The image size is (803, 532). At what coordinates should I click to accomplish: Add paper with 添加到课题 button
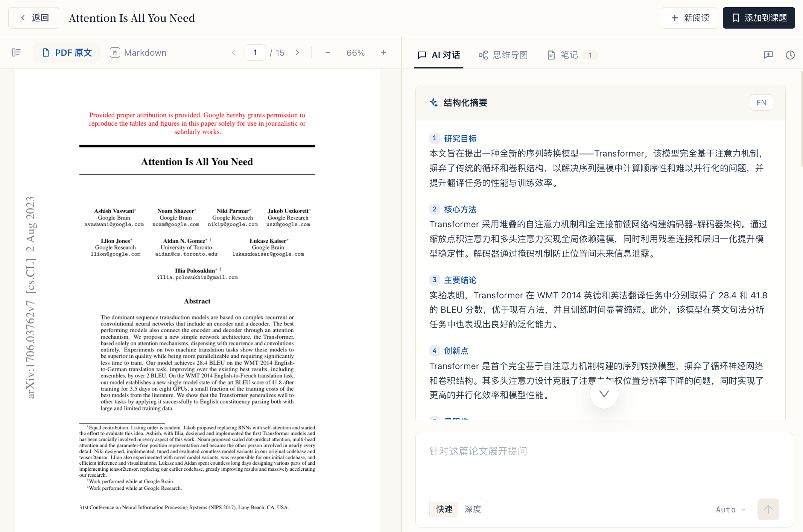click(x=759, y=18)
